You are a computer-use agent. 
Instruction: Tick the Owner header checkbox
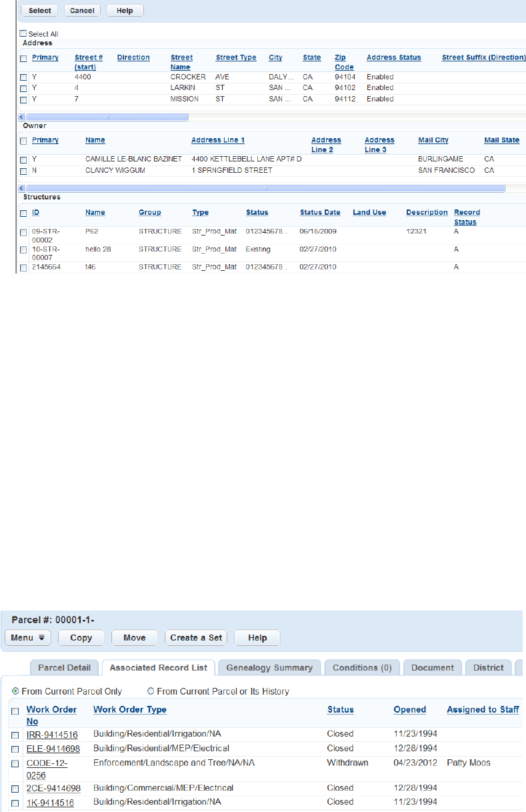[x=23, y=141]
